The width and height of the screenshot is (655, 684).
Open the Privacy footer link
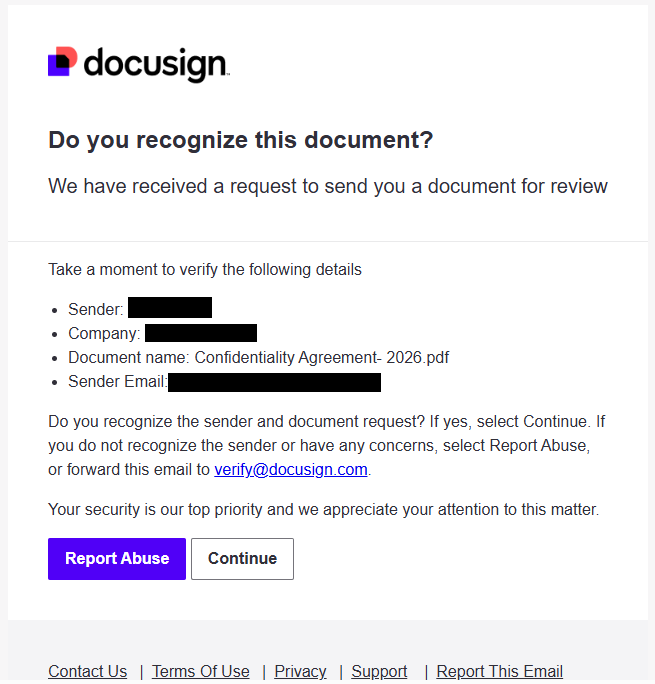click(300, 671)
